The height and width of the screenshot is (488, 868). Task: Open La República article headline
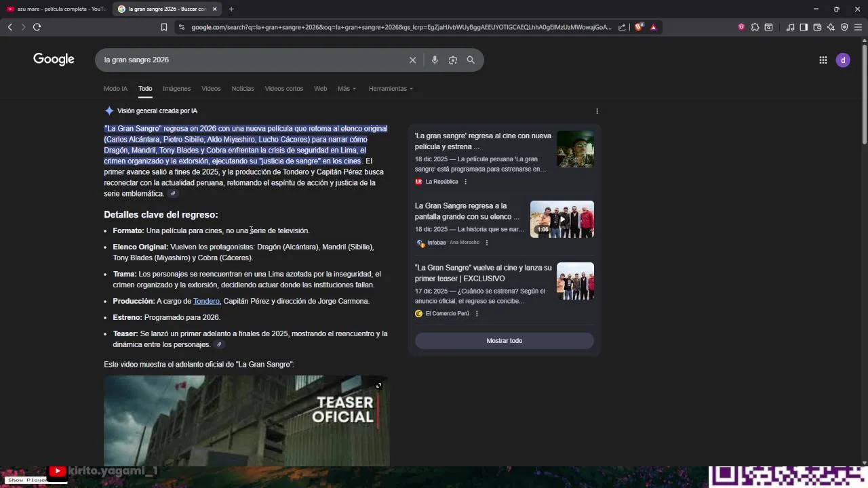pos(483,141)
